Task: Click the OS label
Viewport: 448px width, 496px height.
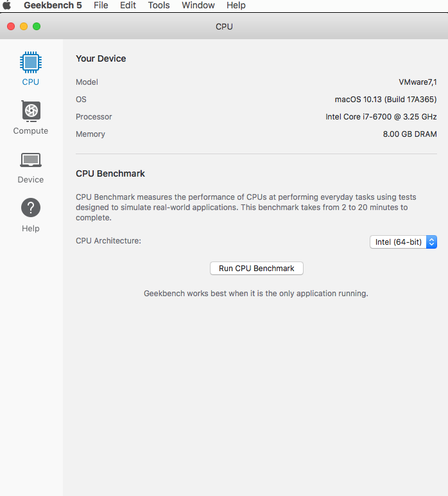Action: click(x=81, y=100)
